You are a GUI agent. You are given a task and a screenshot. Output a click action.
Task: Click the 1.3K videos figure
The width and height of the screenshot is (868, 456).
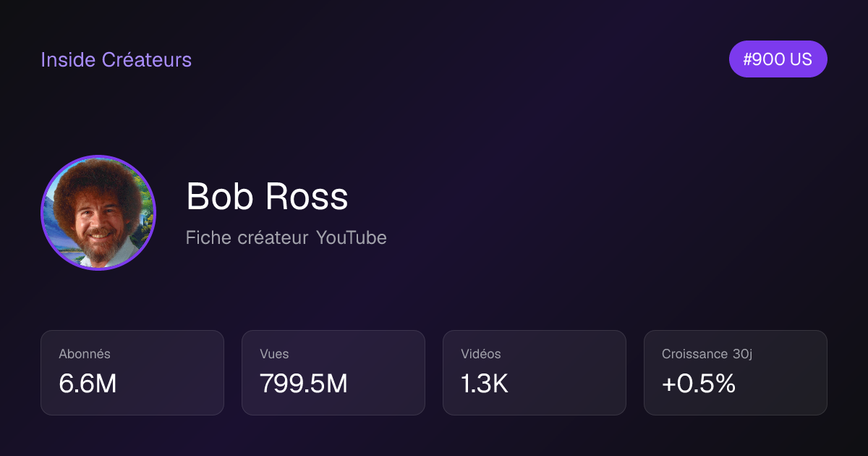(x=485, y=384)
